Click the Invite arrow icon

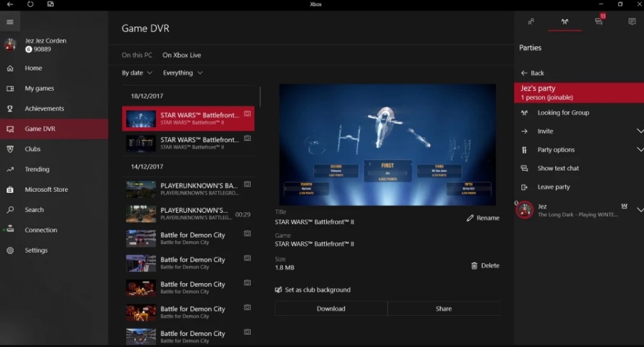[x=525, y=131]
